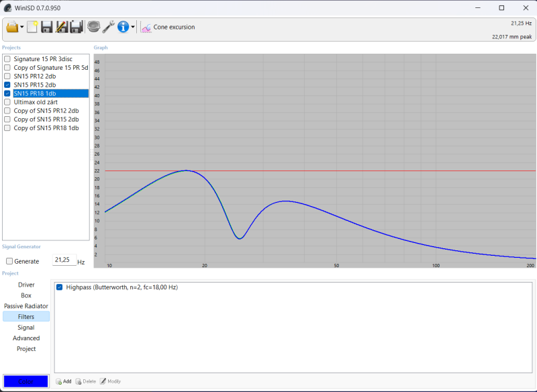Check Copy of SN15 PR18 1db project
537x392 pixels.
coord(7,128)
